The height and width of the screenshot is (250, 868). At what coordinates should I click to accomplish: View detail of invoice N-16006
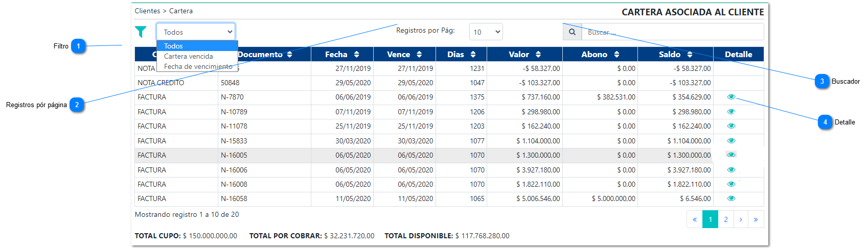click(731, 170)
